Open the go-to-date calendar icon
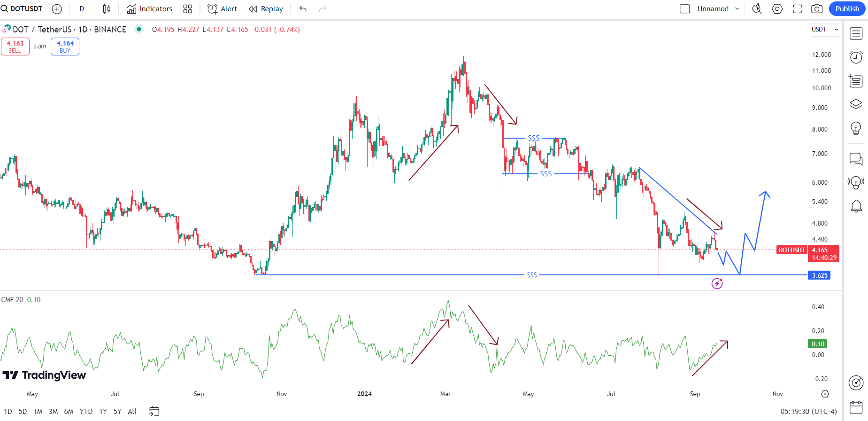This screenshot has height=421, width=868. [154, 411]
